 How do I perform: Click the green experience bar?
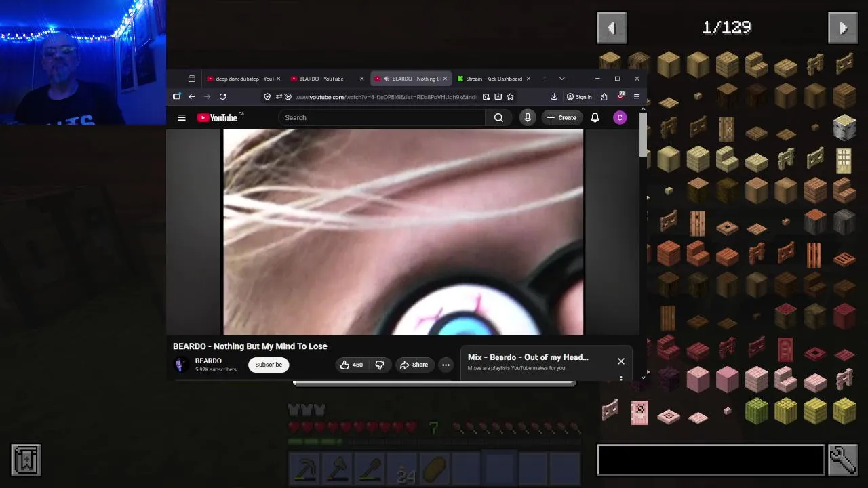click(434, 441)
